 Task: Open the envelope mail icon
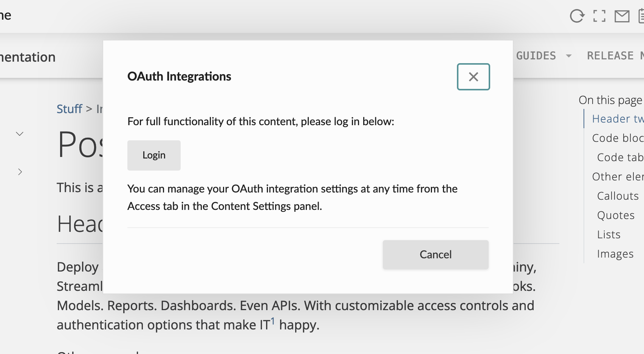(x=622, y=16)
